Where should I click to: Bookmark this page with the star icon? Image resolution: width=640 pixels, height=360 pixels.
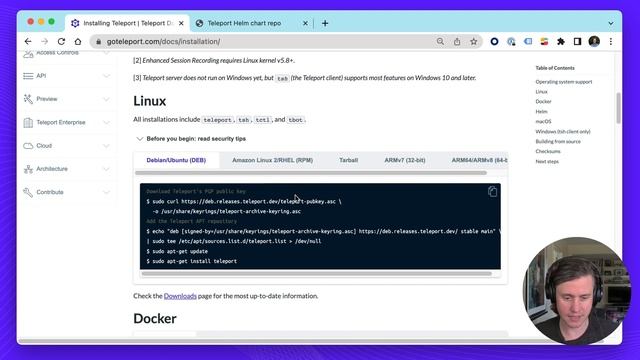click(x=473, y=41)
